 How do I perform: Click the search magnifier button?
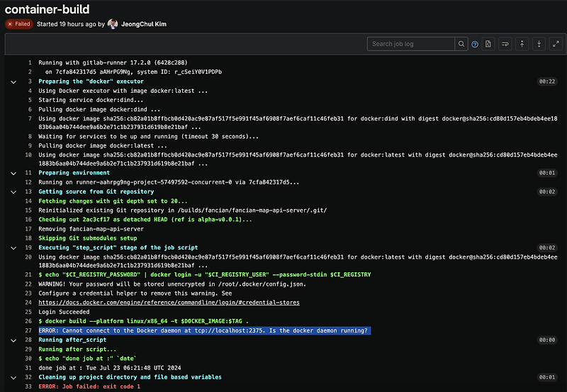pyautogui.click(x=461, y=44)
